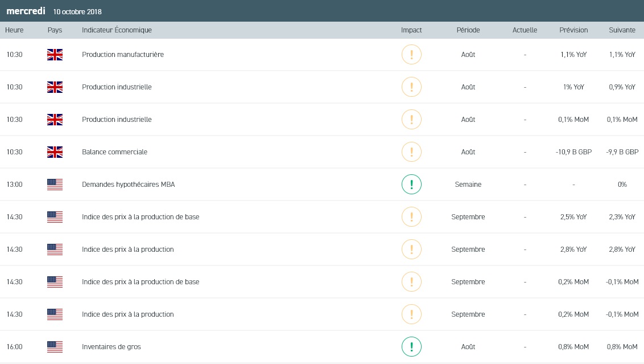Open the Production manufacturière indicator
This screenshot has width=644, height=364.
tap(123, 55)
